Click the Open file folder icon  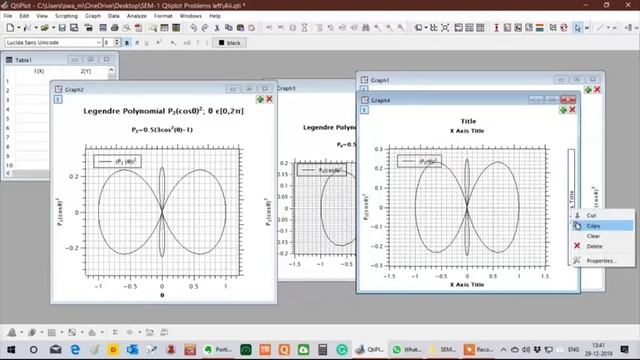click(44, 28)
